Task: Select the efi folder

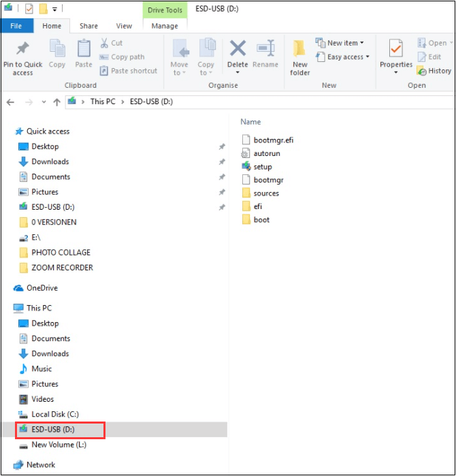Action: (x=252, y=206)
